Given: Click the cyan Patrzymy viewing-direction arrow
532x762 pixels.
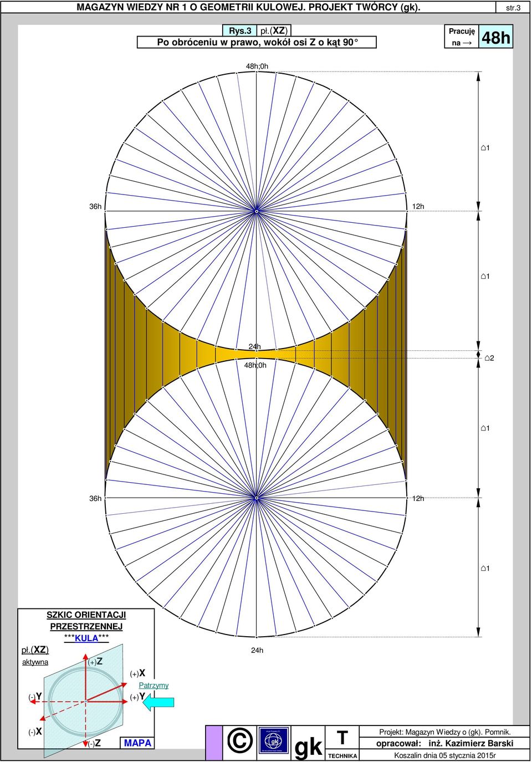Looking at the screenshot, I should click(x=158, y=702).
